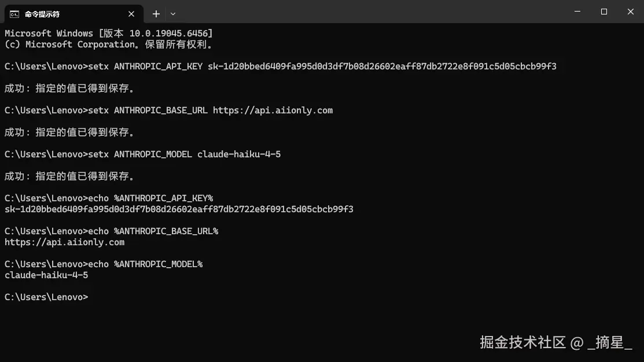644x362 pixels.
Task: Open a new terminal tab with plus
Action: point(156,14)
